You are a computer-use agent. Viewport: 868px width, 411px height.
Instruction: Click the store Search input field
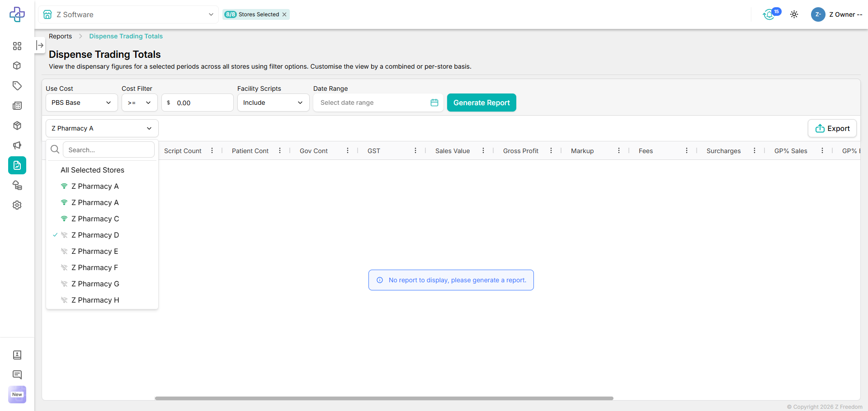click(108, 150)
